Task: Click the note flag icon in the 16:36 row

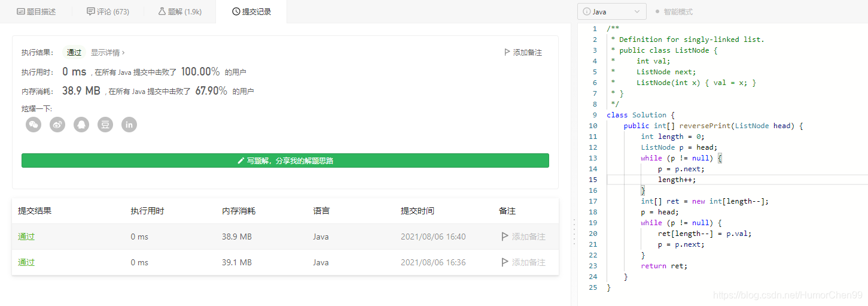Action: point(505,262)
